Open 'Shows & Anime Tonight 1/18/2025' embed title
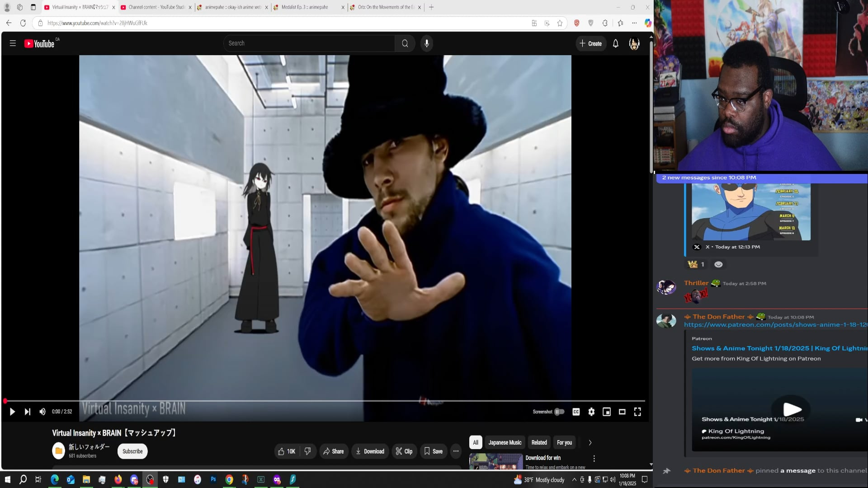This screenshot has width=868, height=488. coord(779,348)
